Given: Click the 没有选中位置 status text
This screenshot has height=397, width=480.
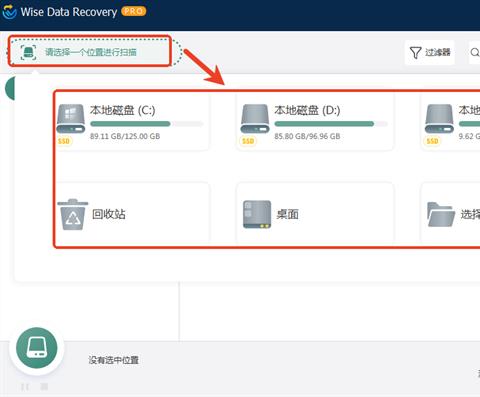Looking at the screenshot, I should pos(113,360).
